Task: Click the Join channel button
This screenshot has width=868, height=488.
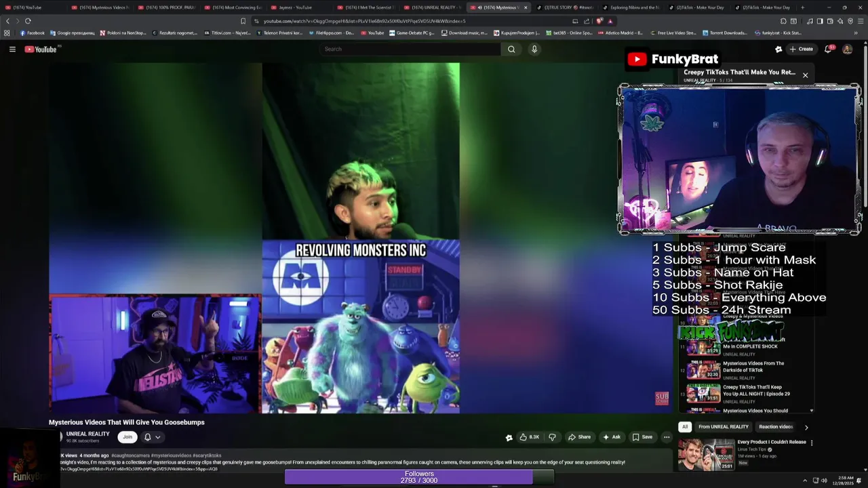Action: (x=127, y=437)
